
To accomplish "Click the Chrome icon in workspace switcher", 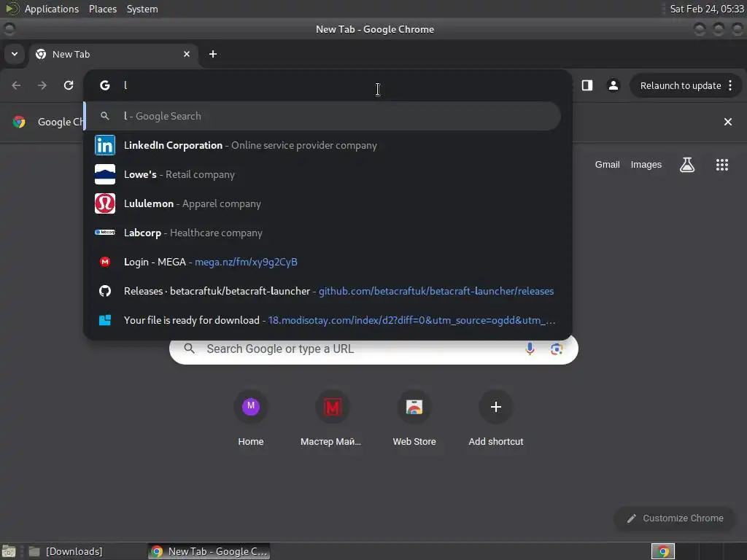I will coord(662,551).
